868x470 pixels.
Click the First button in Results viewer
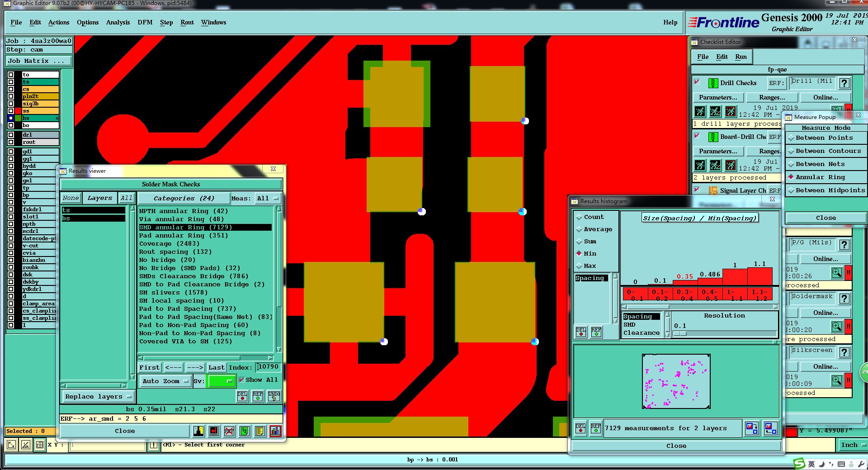coord(150,368)
